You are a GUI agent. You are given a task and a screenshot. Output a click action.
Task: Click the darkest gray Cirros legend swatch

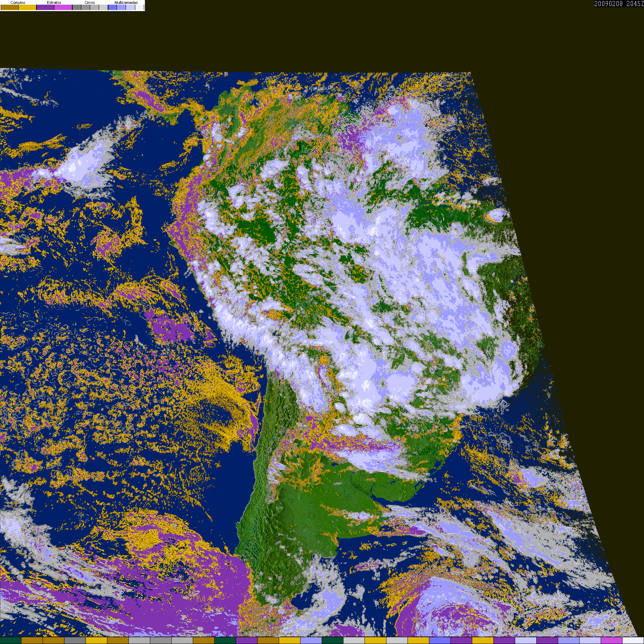point(77,7)
